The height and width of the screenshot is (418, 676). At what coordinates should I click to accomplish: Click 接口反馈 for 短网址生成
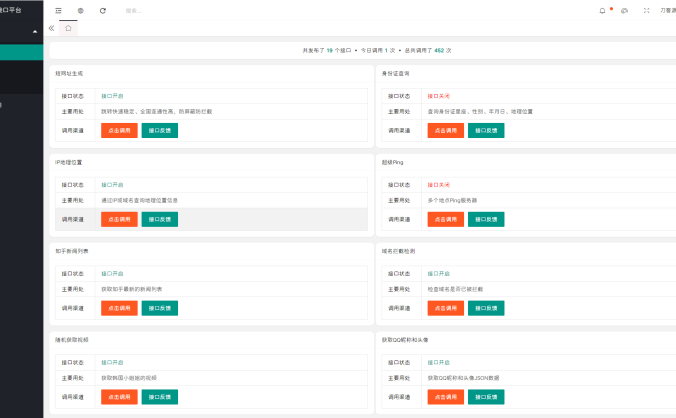point(160,130)
